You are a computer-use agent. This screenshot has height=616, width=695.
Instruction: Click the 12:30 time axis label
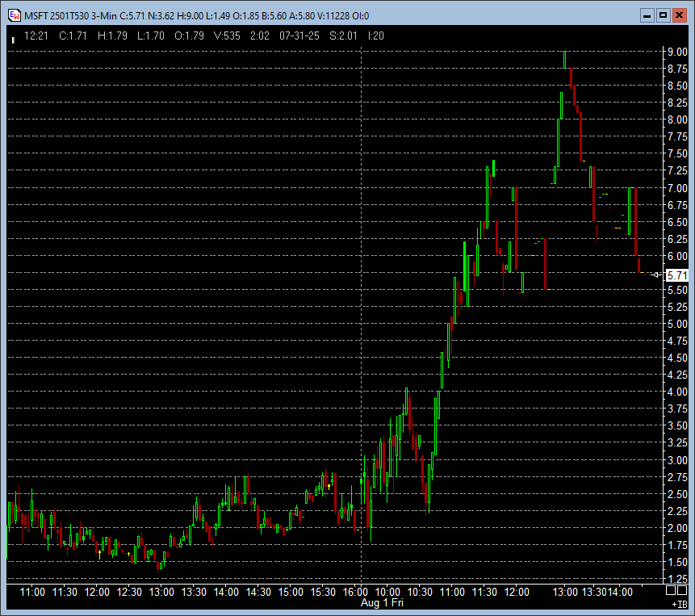(x=129, y=592)
